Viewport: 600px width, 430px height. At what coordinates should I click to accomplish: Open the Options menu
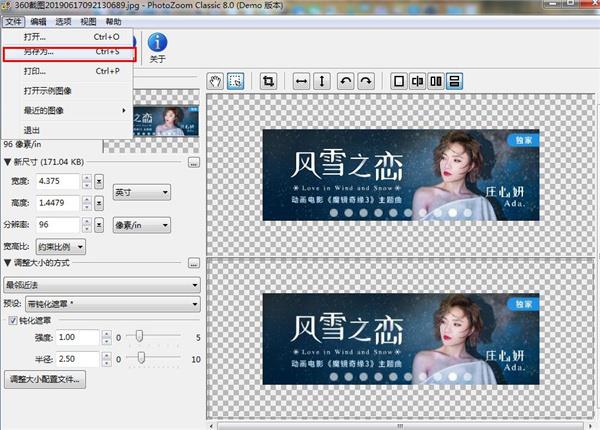[x=64, y=22]
